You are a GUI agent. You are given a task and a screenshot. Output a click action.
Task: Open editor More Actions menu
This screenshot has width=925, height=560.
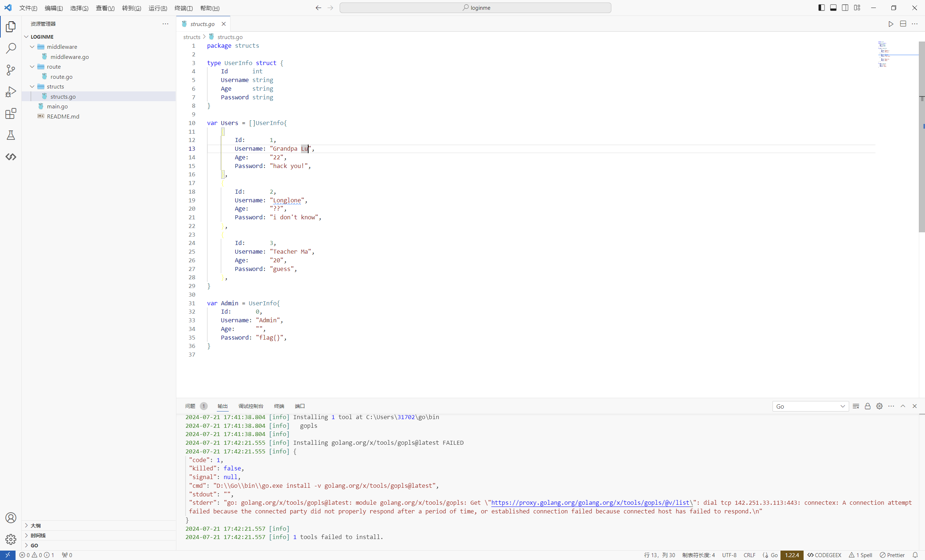(x=915, y=24)
